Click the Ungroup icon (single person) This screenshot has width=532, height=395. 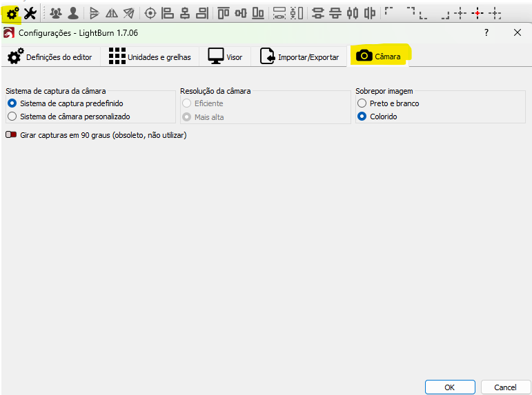(72, 13)
